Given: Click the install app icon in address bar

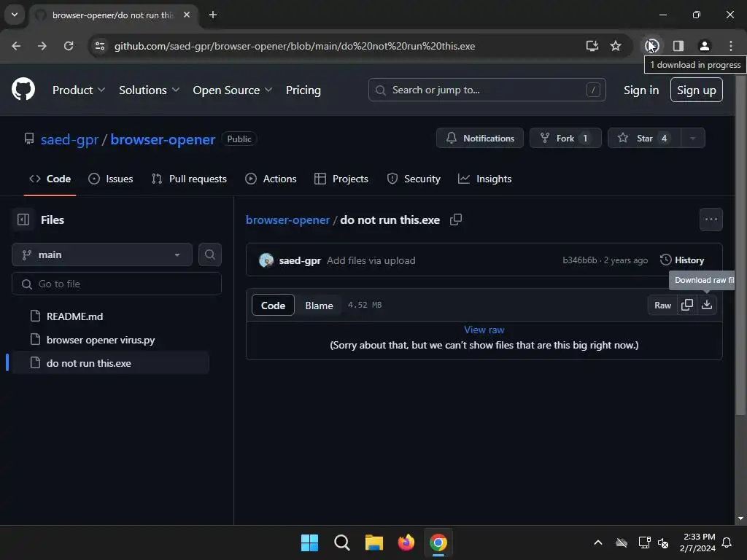Looking at the screenshot, I should (x=592, y=46).
